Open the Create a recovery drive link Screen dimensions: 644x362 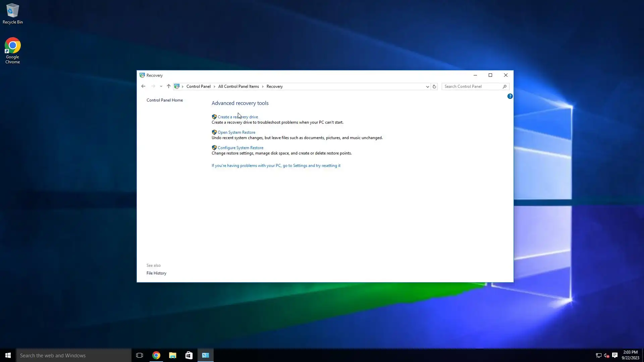[x=237, y=117]
